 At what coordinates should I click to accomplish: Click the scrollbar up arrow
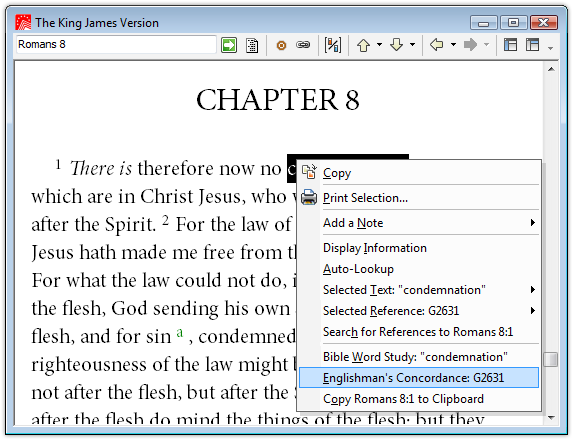coord(551,69)
